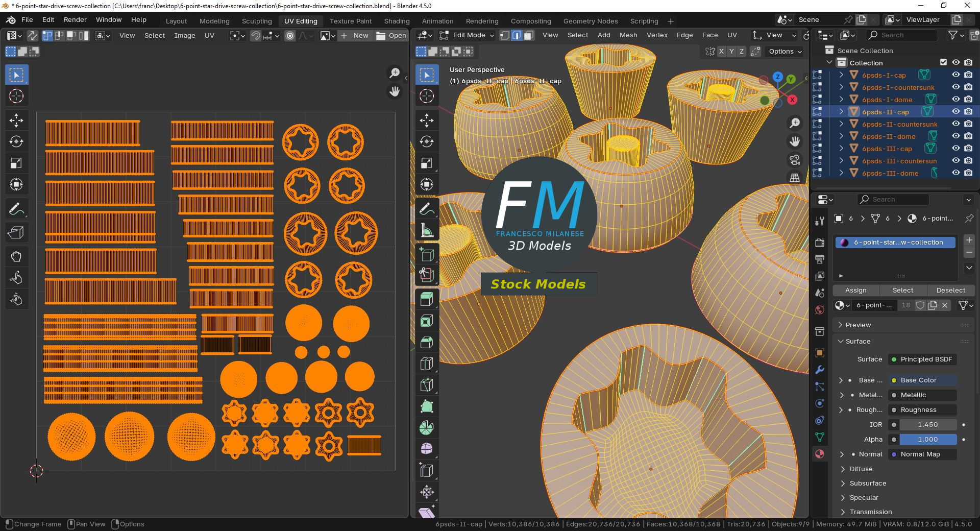Open the Physics properties tab
980x531 pixels.
point(820,403)
